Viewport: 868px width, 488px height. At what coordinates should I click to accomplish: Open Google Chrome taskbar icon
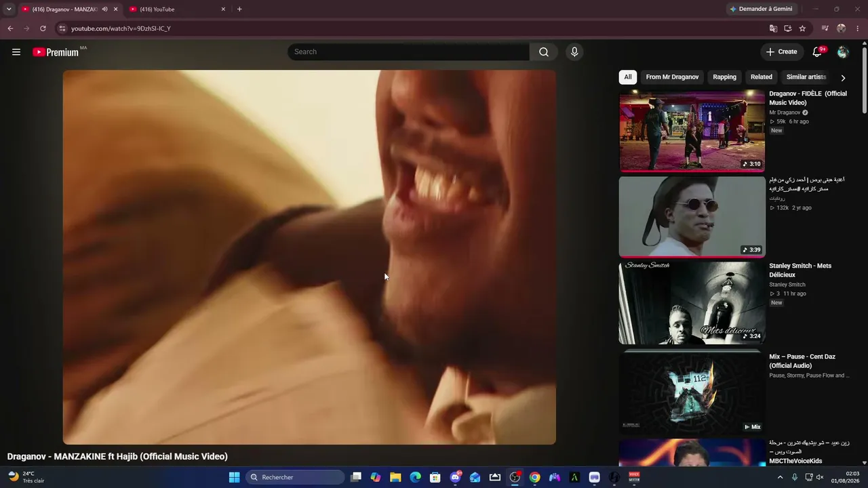point(535,477)
